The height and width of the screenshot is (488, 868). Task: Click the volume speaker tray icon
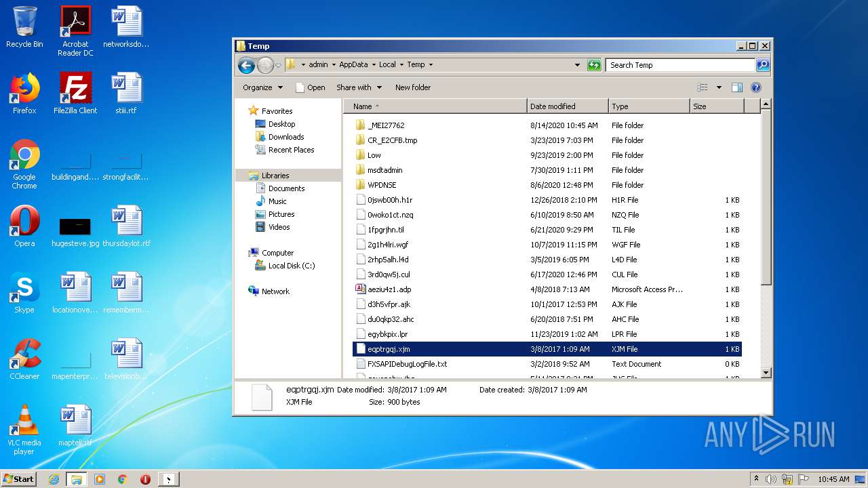771,479
